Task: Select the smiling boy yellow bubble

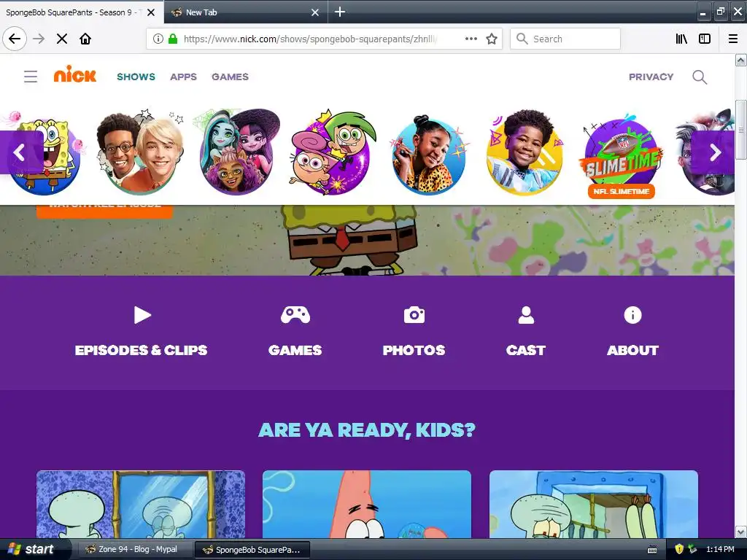Action: tap(524, 152)
